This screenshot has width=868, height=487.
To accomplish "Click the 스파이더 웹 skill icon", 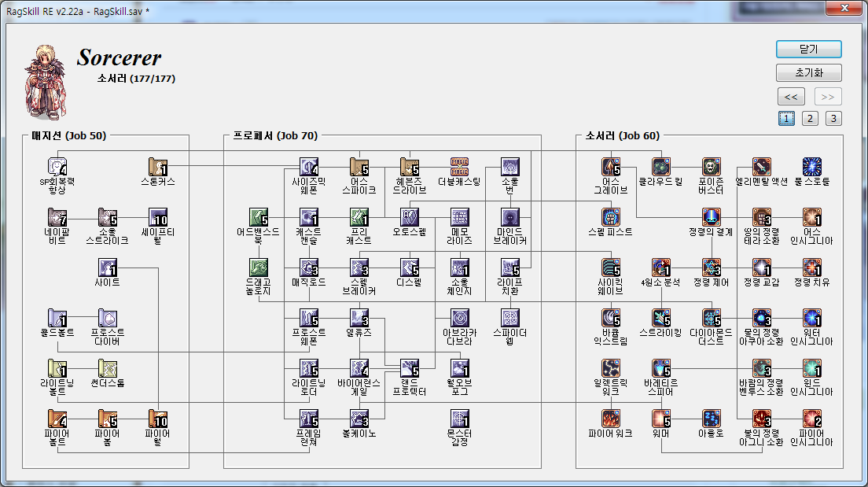I will 509,318.
